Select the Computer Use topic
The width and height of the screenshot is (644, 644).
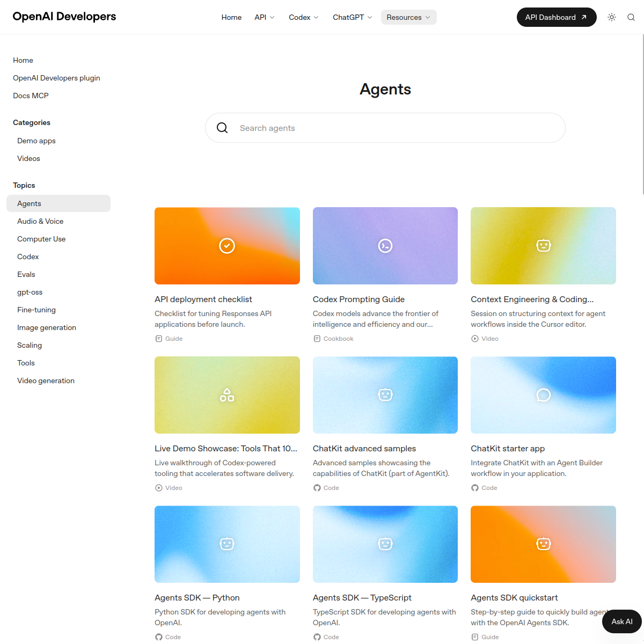pos(41,239)
